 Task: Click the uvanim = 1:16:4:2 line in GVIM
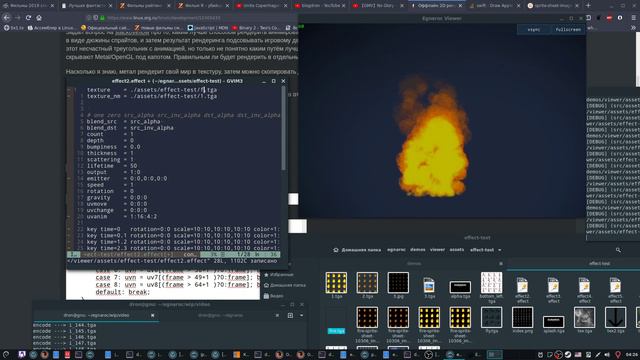click(122, 216)
